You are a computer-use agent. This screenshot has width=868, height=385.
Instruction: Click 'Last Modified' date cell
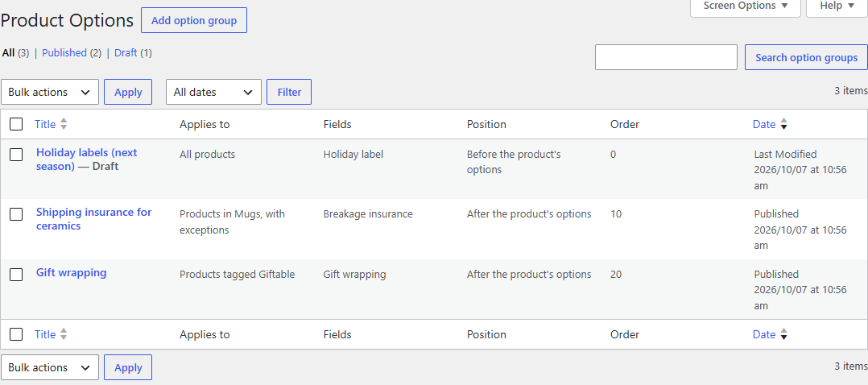(785, 155)
